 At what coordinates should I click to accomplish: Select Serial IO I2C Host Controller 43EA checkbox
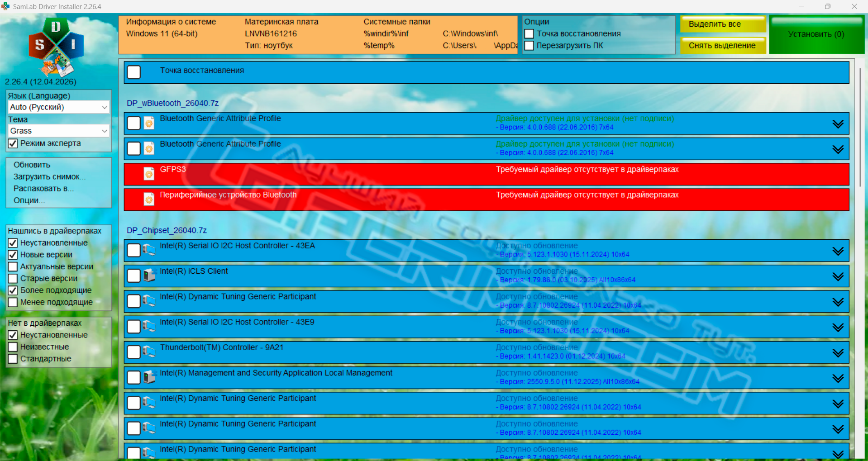pos(134,250)
